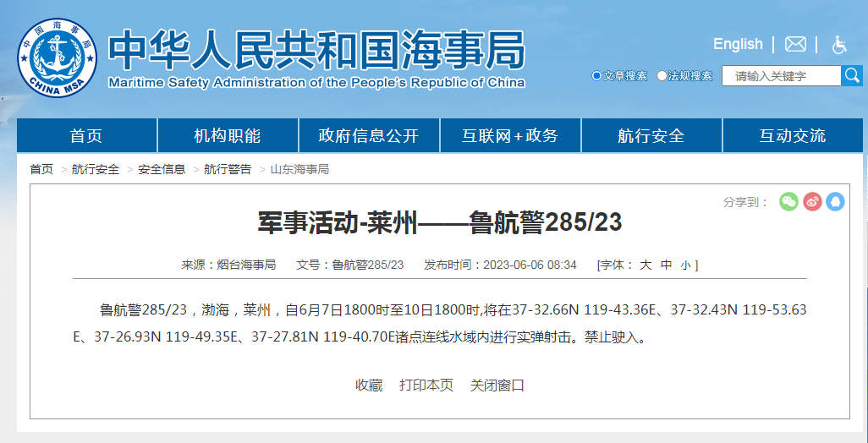The image size is (868, 443).
Task: Click the 请输入关键字 search field
Action: coord(781,76)
